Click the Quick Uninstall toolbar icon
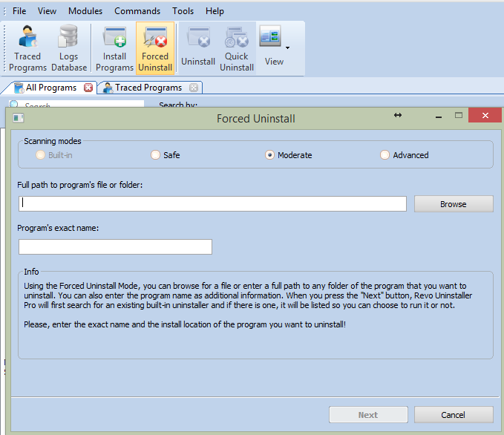The image size is (504, 435). (x=237, y=48)
